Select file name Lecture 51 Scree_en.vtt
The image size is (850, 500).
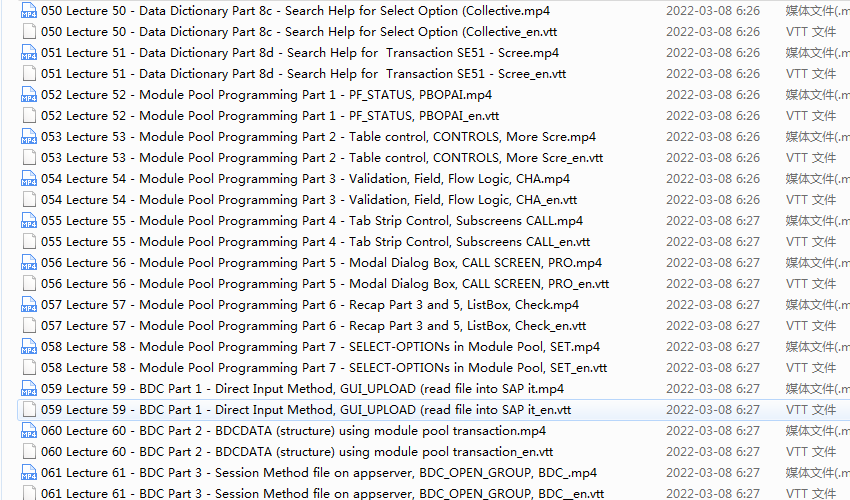click(304, 74)
